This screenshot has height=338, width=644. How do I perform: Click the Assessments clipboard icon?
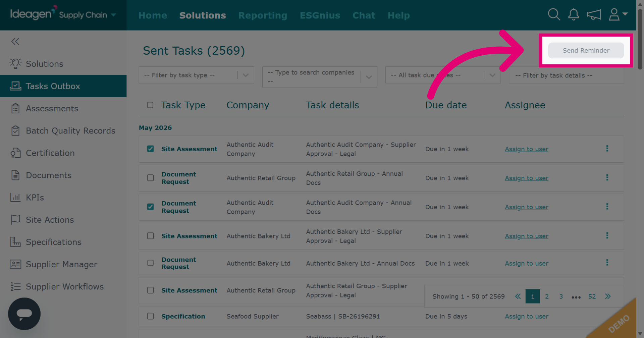(15, 108)
